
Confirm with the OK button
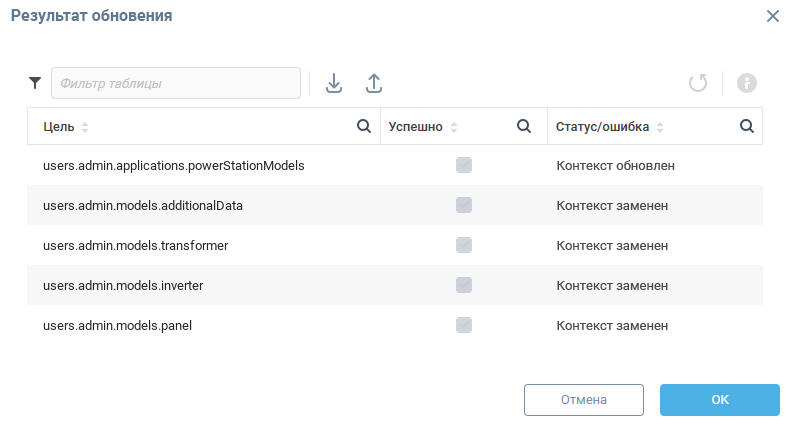coord(720,400)
